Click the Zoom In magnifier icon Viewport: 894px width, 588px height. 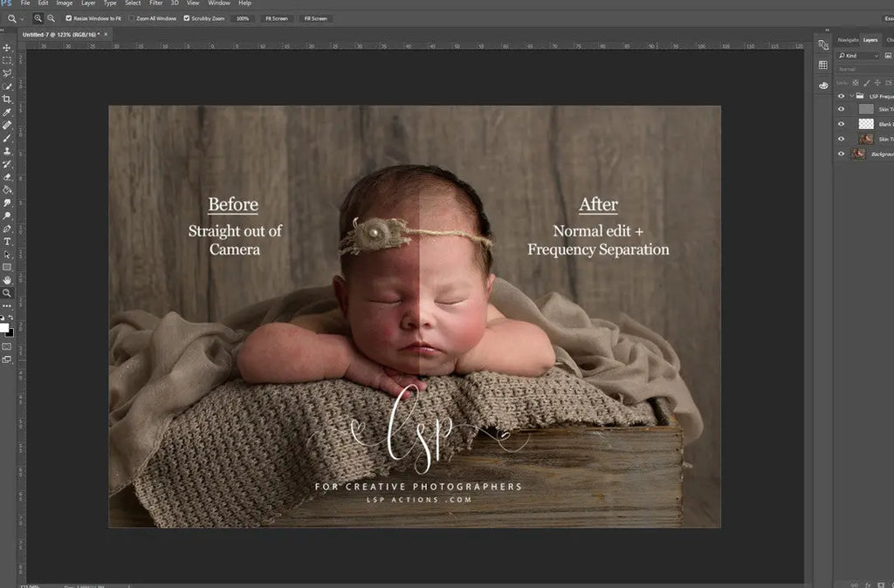click(38, 17)
